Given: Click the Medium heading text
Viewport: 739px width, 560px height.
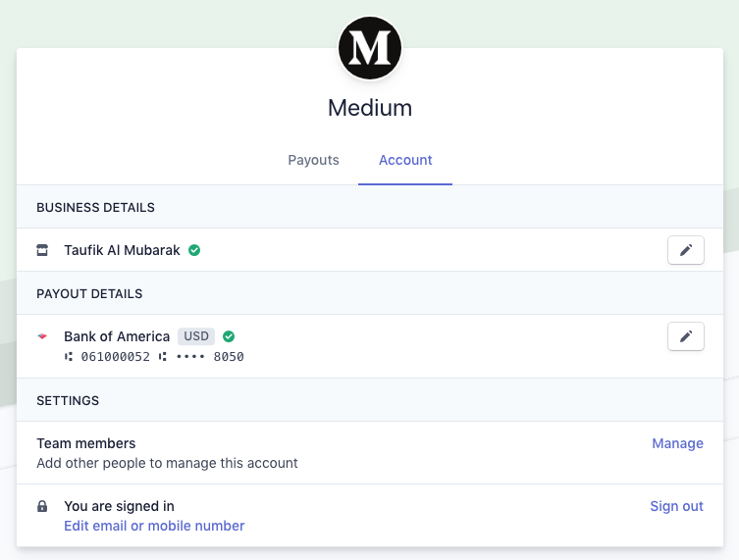Looking at the screenshot, I should click(x=370, y=108).
